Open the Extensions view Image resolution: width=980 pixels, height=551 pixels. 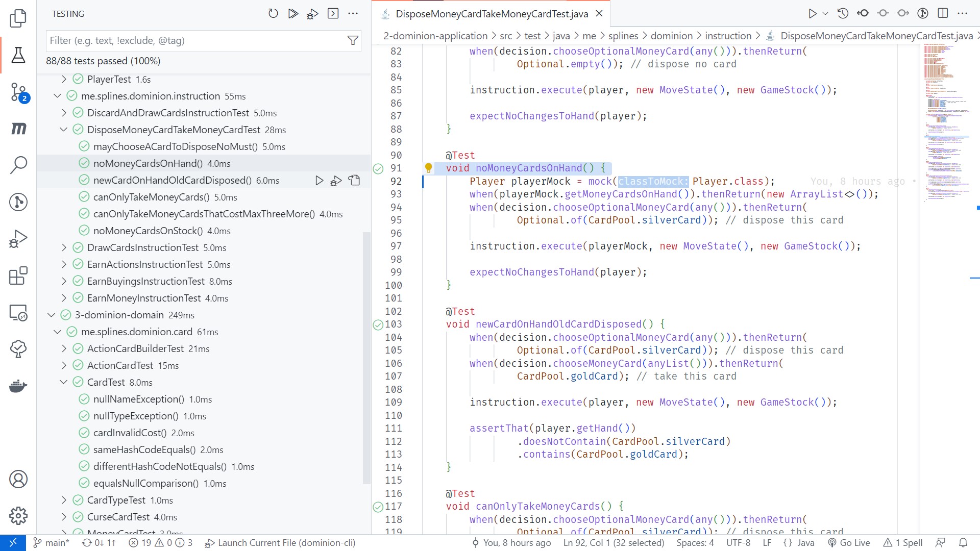[18, 276]
